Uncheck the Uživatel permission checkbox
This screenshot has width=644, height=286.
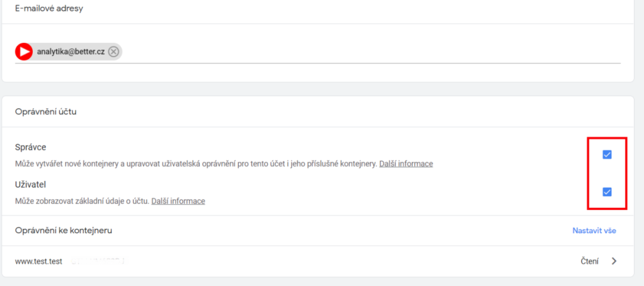pos(607,192)
